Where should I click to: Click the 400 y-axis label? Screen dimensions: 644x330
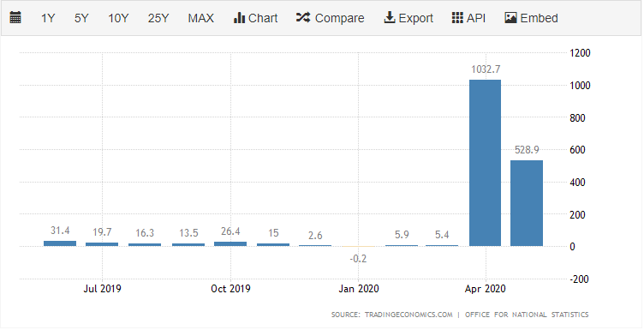(577, 182)
